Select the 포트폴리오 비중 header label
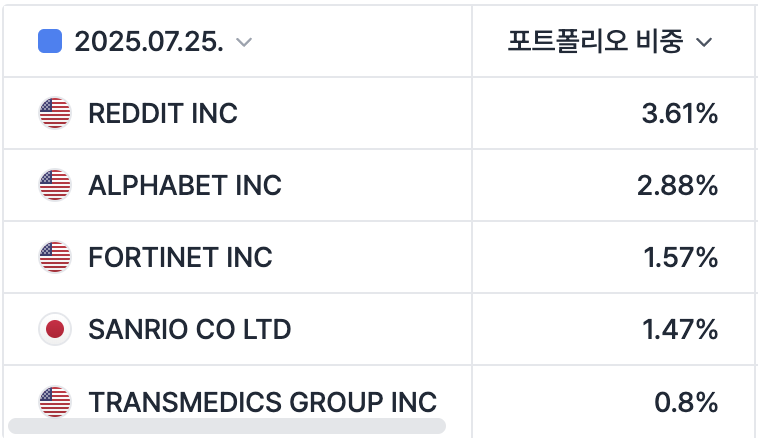The height and width of the screenshot is (438, 758). (x=594, y=41)
